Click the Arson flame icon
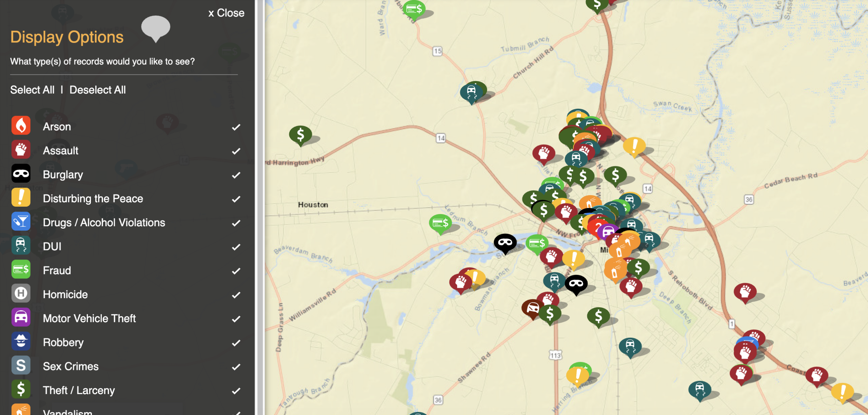868x415 pixels. click(21, 126)
